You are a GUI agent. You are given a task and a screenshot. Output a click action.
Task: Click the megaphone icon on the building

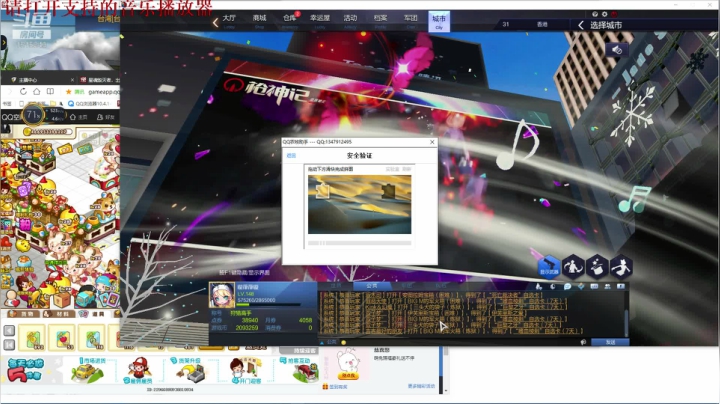pos(617,50)
